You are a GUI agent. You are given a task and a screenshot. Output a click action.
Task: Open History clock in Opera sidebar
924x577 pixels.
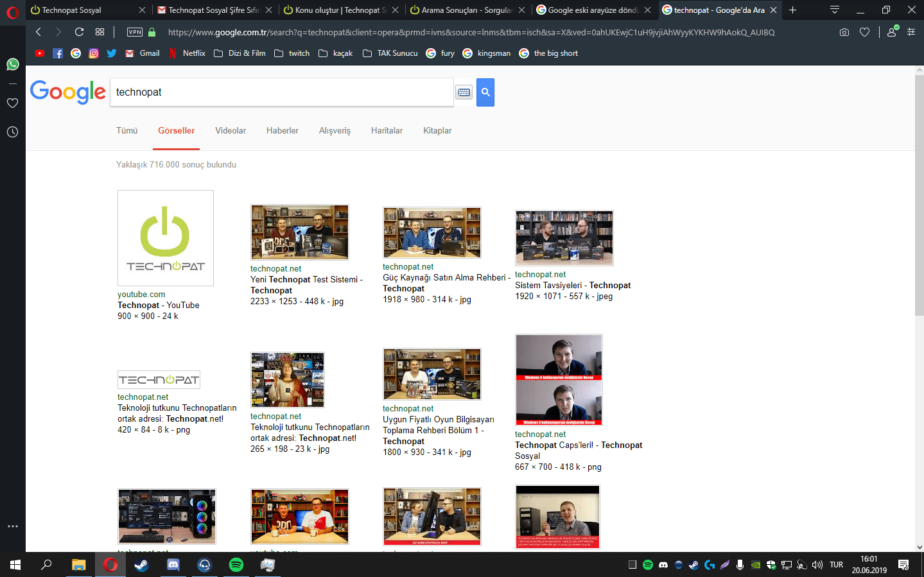pos(12,132)
